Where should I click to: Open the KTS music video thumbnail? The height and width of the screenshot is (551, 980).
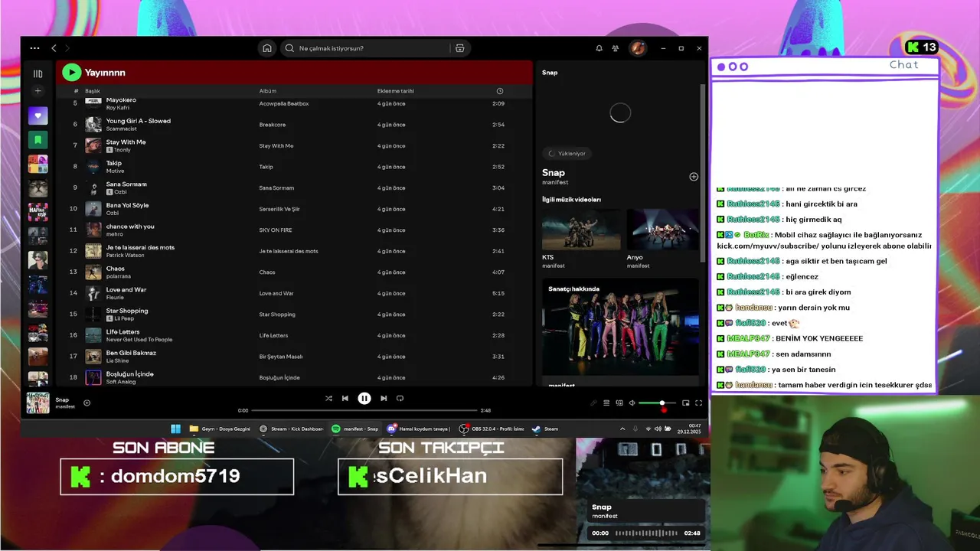[x=581, y=229]
